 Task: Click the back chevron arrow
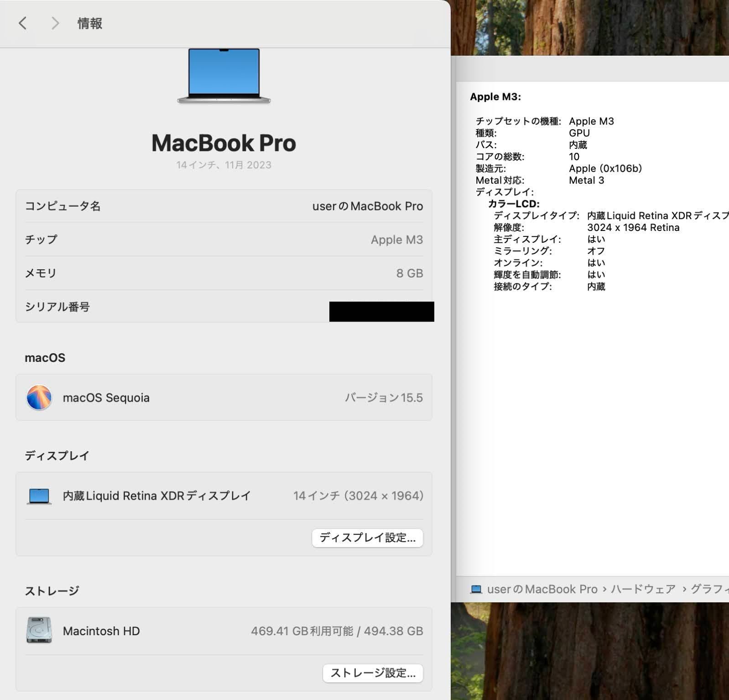point(23,23)
